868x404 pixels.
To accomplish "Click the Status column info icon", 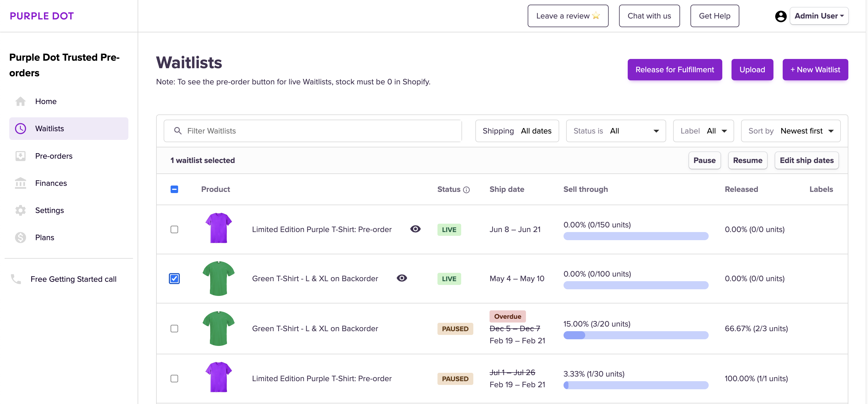I will 466,190.
